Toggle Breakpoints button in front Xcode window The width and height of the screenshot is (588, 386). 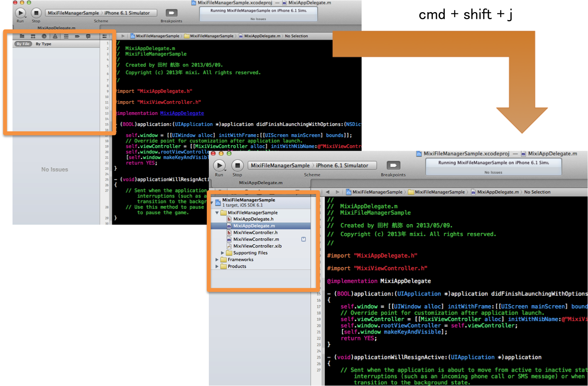[393, 165]
